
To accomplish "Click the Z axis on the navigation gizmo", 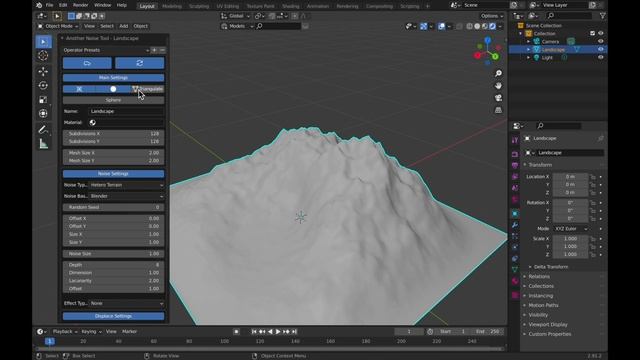I will 488,40.
